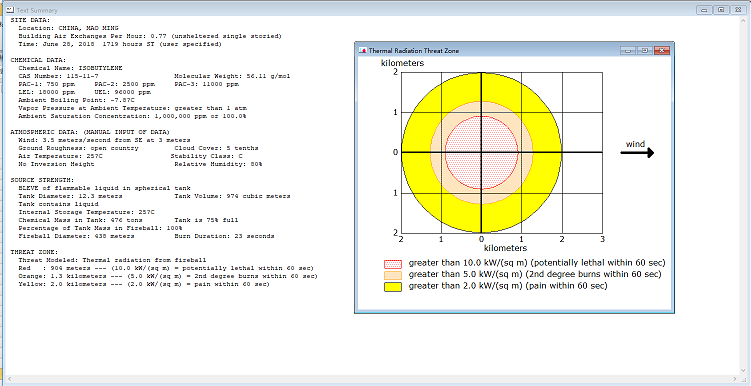Click the 'greater than 5.0 kW/(sq m)' legend text
This screenshot has width=751, height=386.
[x=535, y=274]
